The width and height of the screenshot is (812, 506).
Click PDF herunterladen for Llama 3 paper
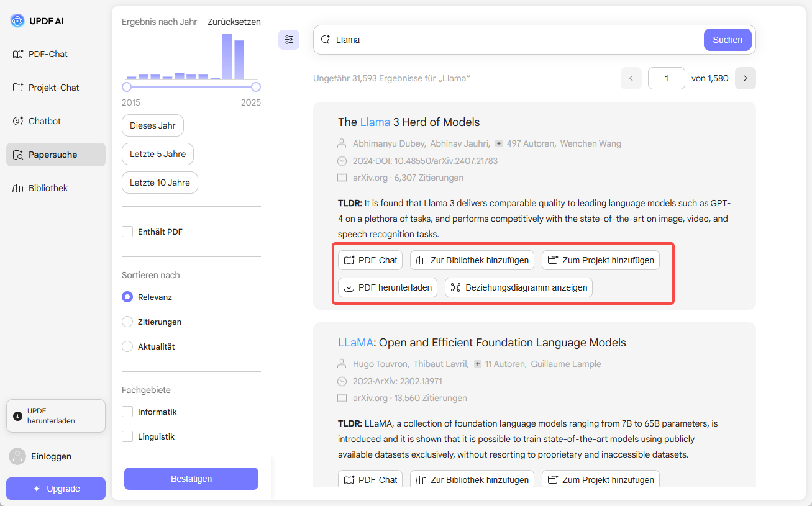(x=388, y=287)
